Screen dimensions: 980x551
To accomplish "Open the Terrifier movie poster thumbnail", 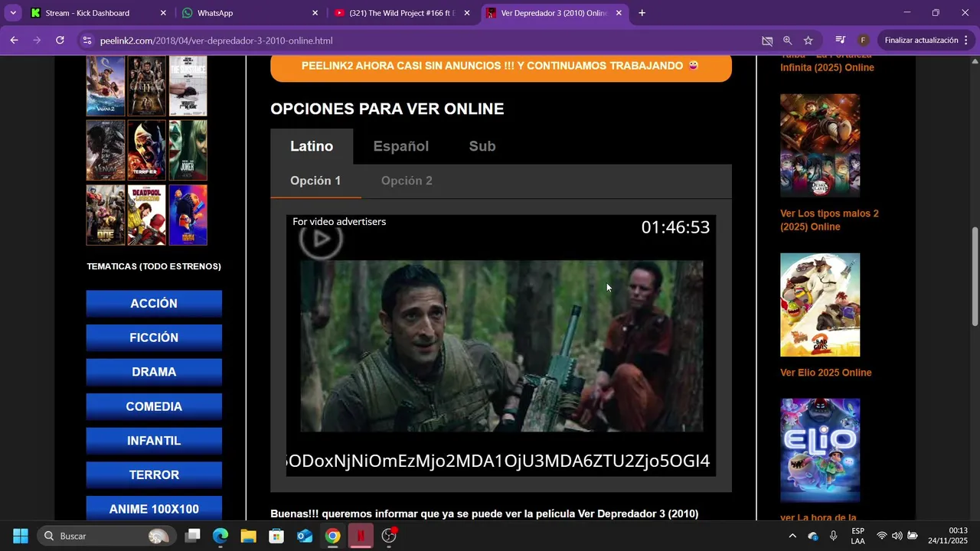I will click(x=147, y=150).
